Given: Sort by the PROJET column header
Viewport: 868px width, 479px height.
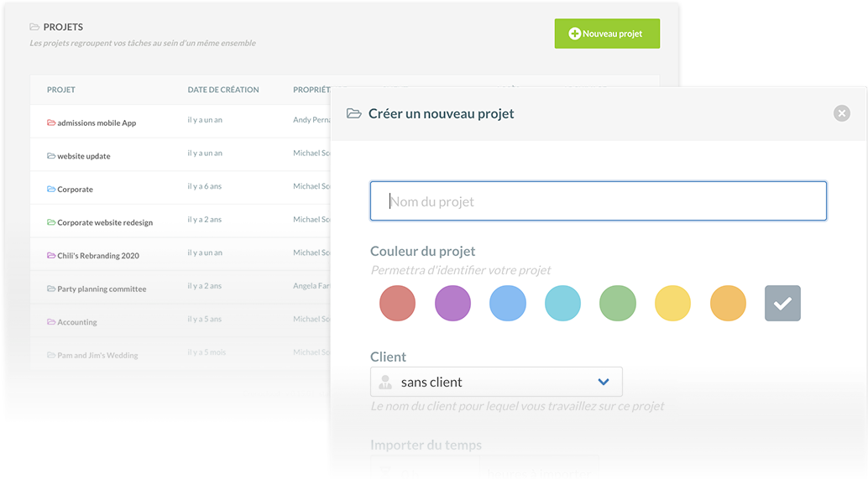Looking at the screenshot, I should pyautogui.click(x=61, y=90).
